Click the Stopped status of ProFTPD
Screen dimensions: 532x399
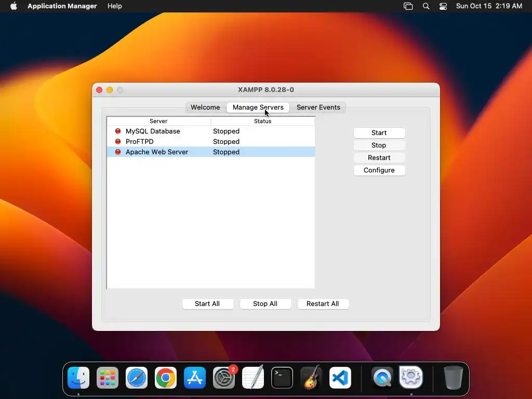click(x=227, y=141)
